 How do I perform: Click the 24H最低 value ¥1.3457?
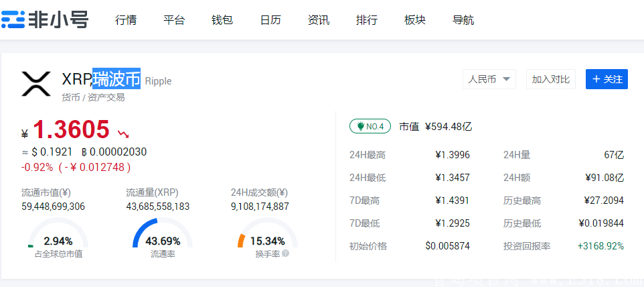coord(453,178)
